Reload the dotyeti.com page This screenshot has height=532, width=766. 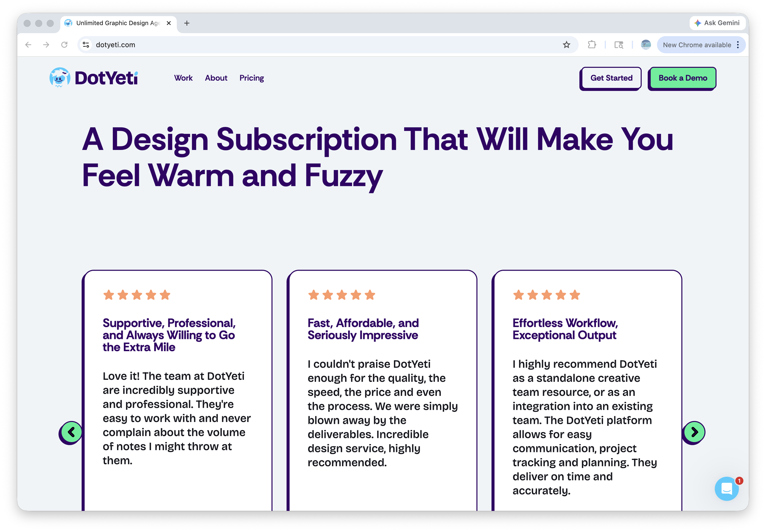(64, 45)
